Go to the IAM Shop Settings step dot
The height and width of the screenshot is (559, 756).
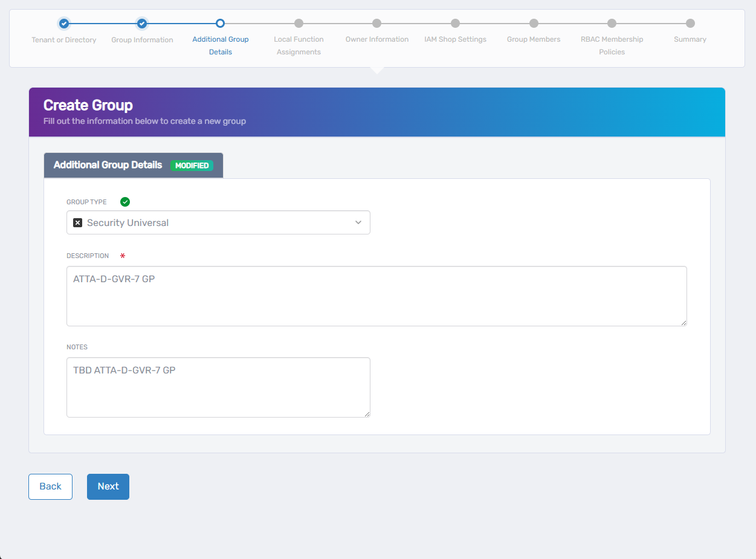[455, 24]
